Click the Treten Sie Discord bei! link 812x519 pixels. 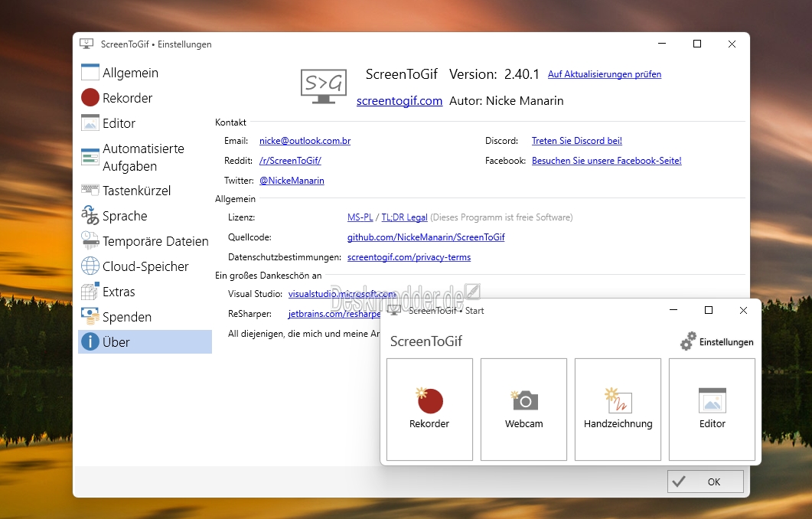tap(577, 140)
